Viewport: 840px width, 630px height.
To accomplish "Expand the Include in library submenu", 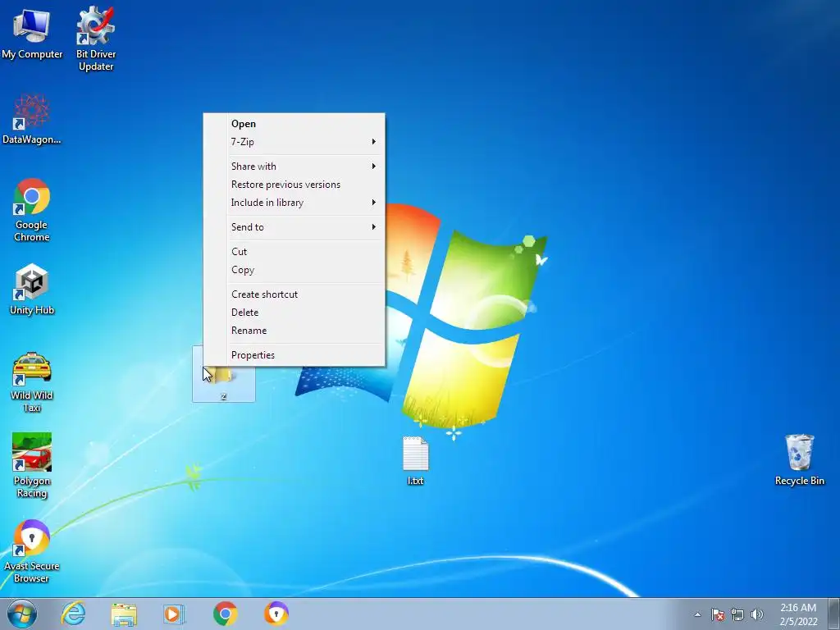I will [x=294, y=203].
